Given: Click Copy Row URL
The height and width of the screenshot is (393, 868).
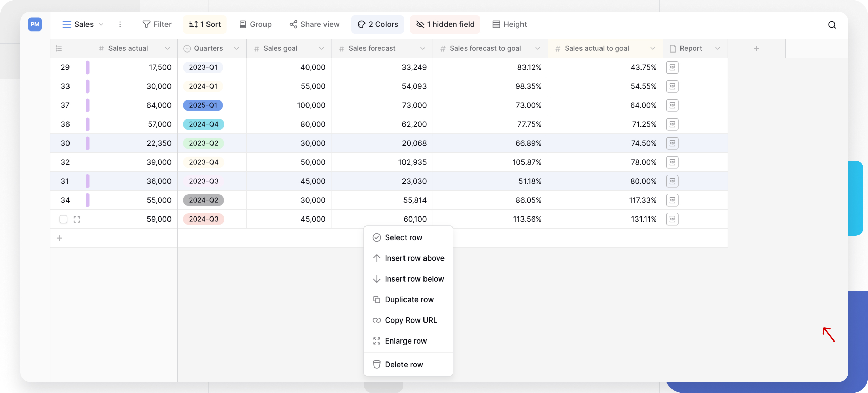Looking at the screenshot, I should coord(411,320).
